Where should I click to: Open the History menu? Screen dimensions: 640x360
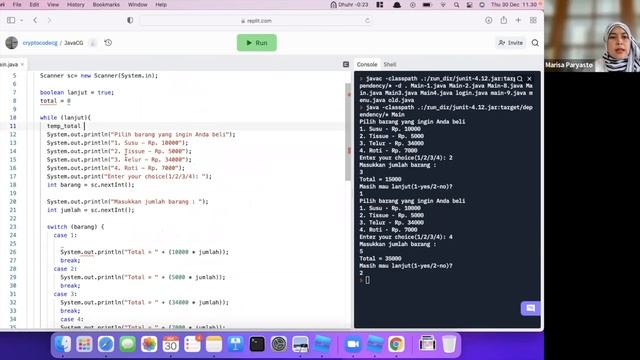pyautogui.click(x=76, y=4)
